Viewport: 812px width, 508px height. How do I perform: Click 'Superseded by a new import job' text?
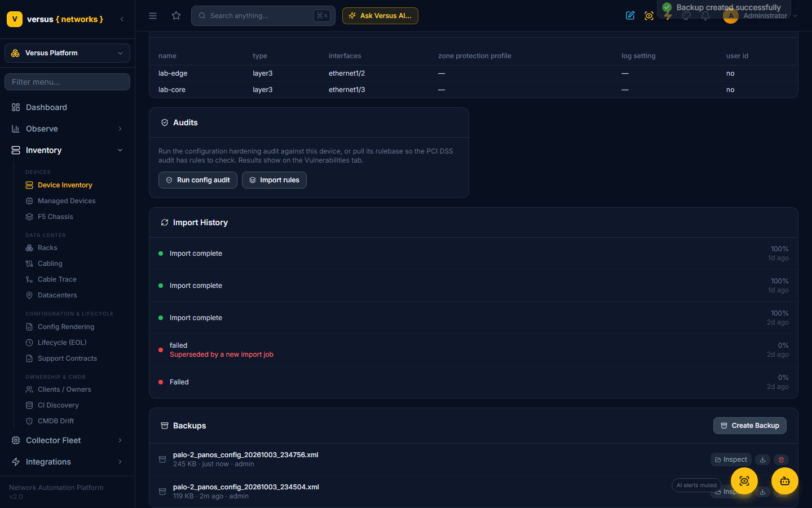222,354
